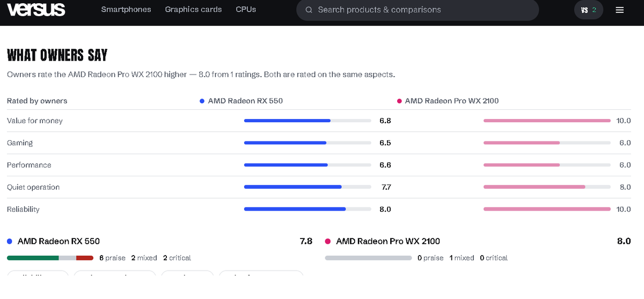Click the 7.7 quiet operation score

(386, 187)
